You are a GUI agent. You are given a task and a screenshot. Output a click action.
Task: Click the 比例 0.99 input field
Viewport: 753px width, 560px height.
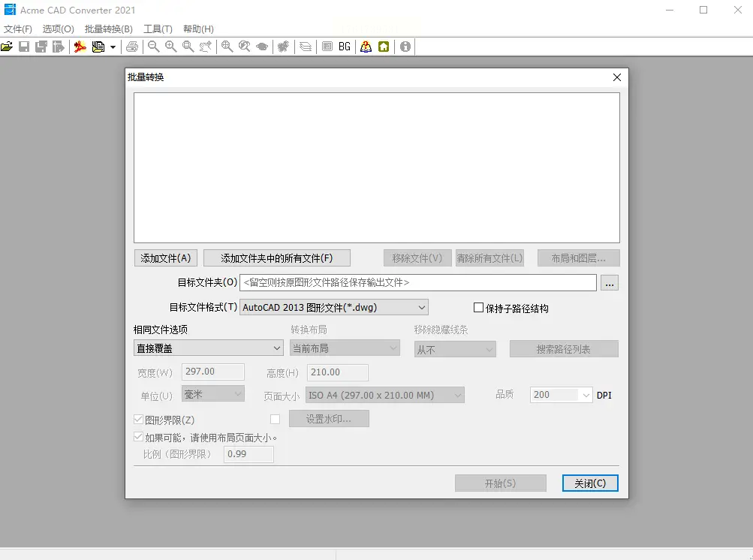click(248, 454)
